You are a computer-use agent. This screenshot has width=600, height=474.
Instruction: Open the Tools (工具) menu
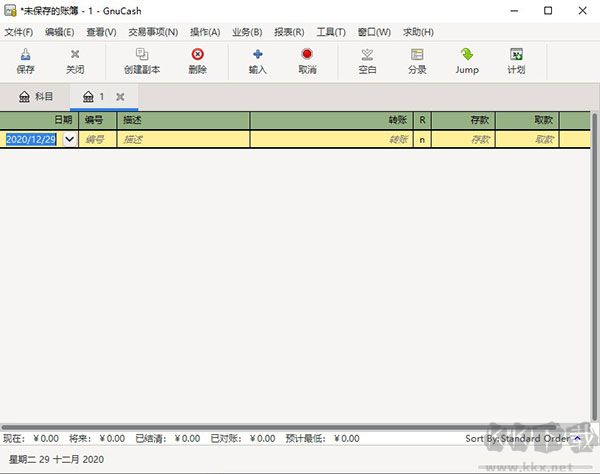pos(331,32)
